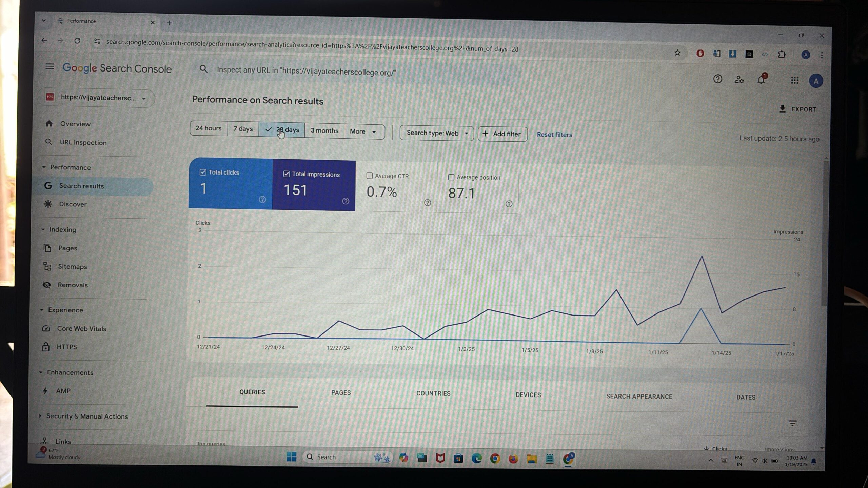Click the search magnifier icon in inspect bar
The image size is (868, 488).
203,69
